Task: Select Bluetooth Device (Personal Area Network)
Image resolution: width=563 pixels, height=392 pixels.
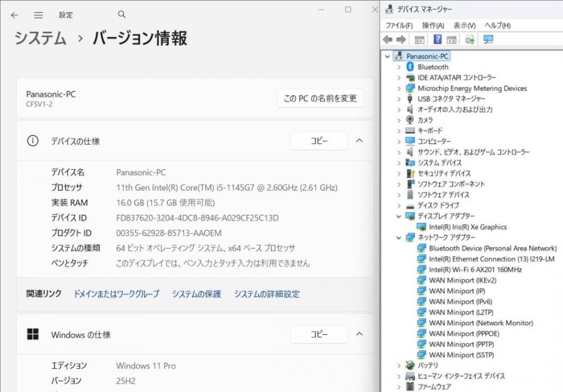Action: pyautogui.click(x=493, y=248)
